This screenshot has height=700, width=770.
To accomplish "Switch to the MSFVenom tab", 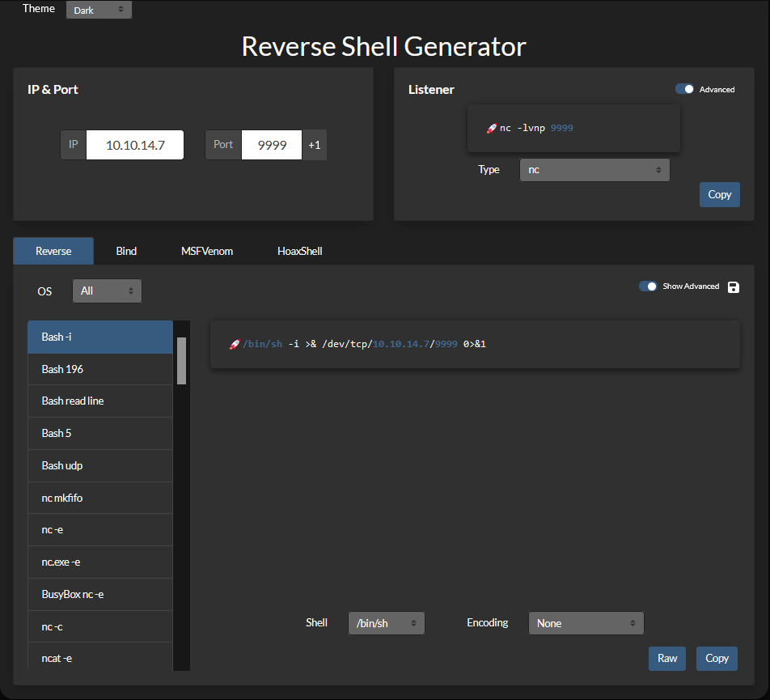I will [207, 251].
